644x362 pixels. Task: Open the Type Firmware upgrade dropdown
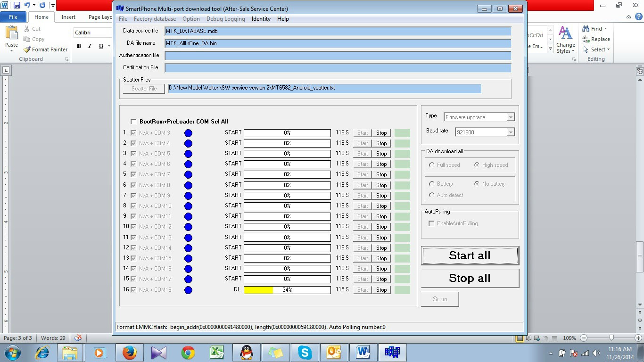[x=510, y=117]
